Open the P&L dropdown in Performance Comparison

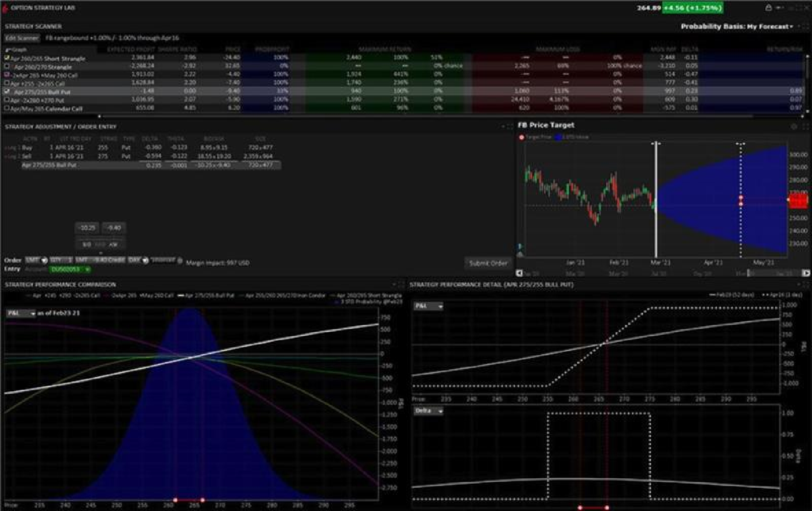tap(21, 313)
